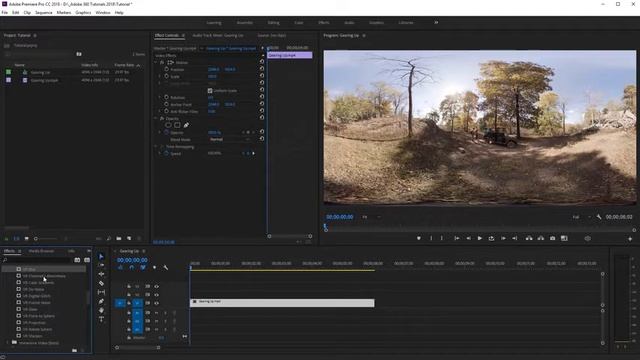Toggle Position animation stopwatch
The height and width of the screenshot is (360, 640).
pos(167,69)
